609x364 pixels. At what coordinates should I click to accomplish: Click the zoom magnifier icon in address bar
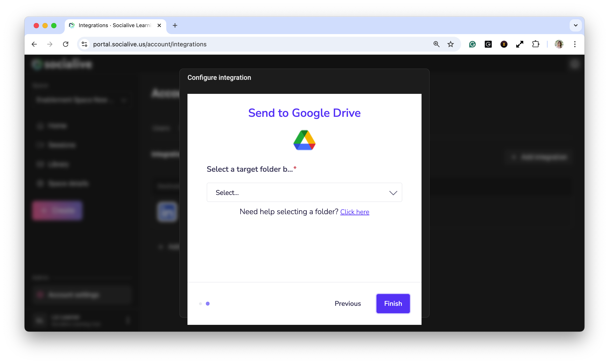[x=436, y=44]
